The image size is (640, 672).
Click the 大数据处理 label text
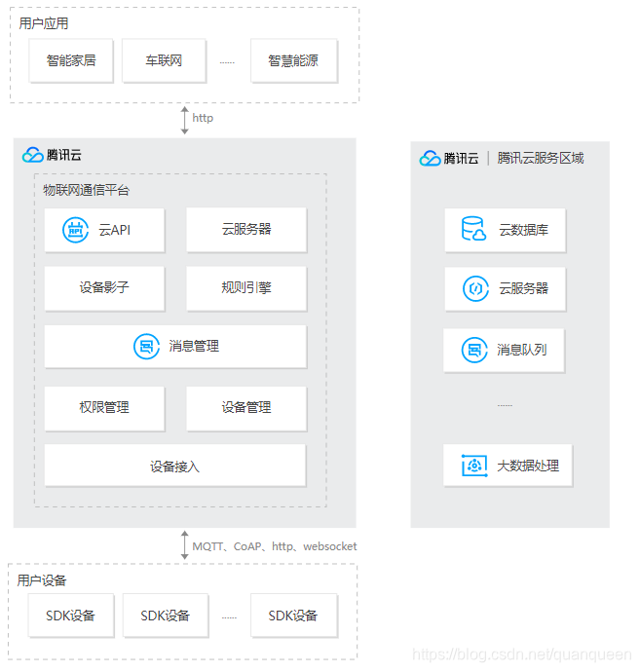pos(528,466)
